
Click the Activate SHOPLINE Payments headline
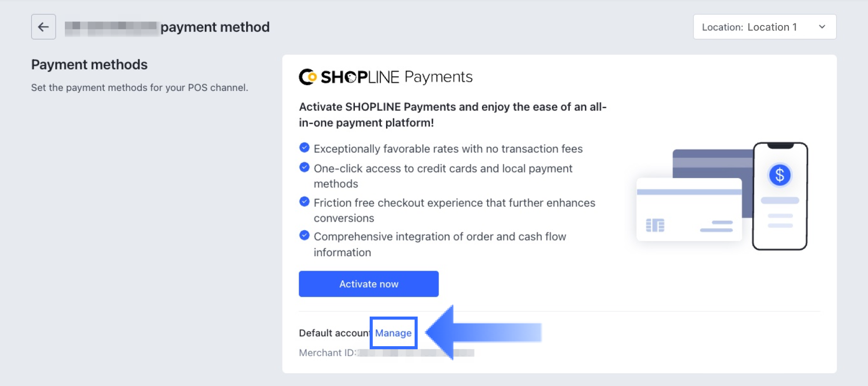(452, 115)
